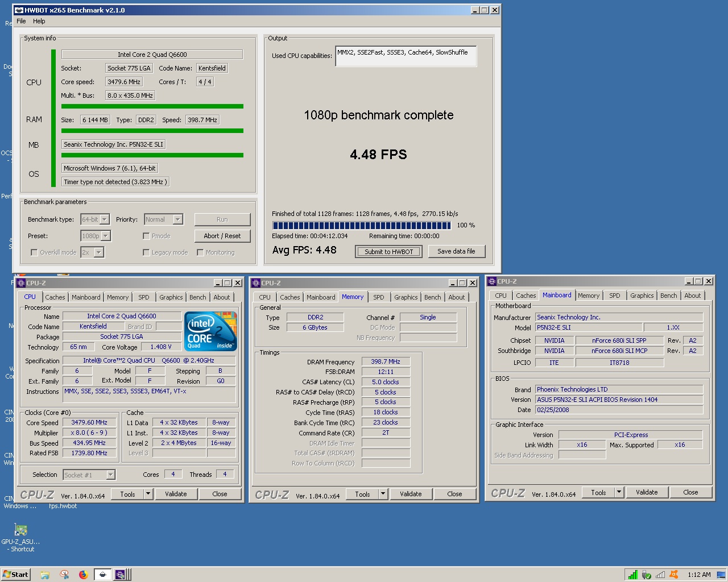The image size is (728, 582).
Task: Click Tools button in the Mainboard window
Action: (x=598, y=492)
